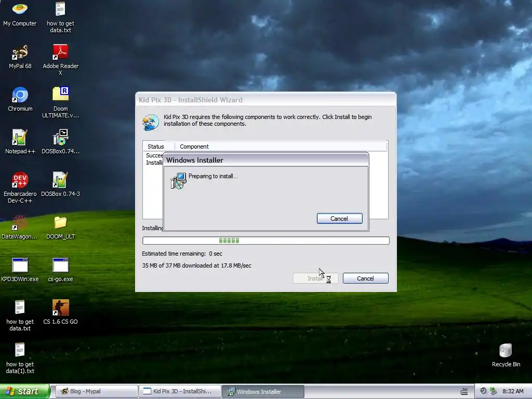Select the DOOM_ULT folder
532x399 pixels.
[x=60, y=228]
